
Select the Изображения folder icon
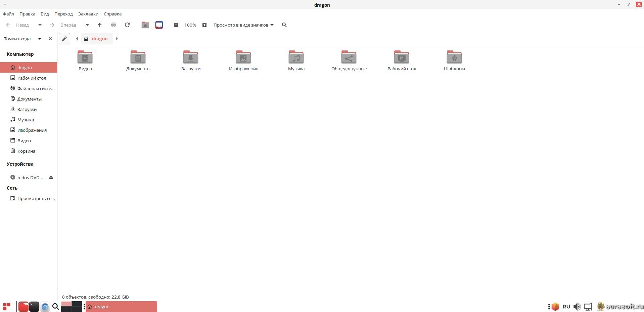(243, 57)
